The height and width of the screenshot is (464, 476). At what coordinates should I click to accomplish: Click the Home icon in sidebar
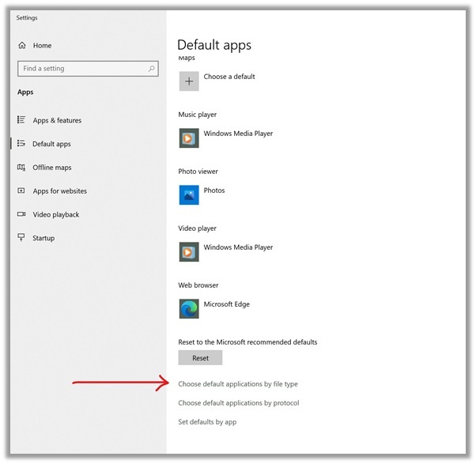point(21,46)
